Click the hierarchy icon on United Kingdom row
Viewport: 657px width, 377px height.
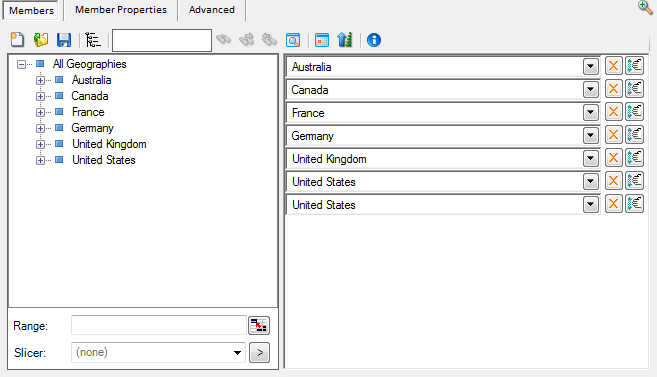tap(634, 158)
